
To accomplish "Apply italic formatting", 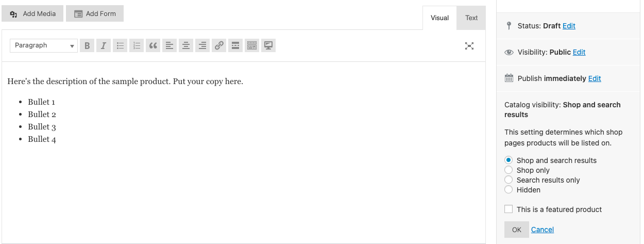I will [x=104, y=45].
